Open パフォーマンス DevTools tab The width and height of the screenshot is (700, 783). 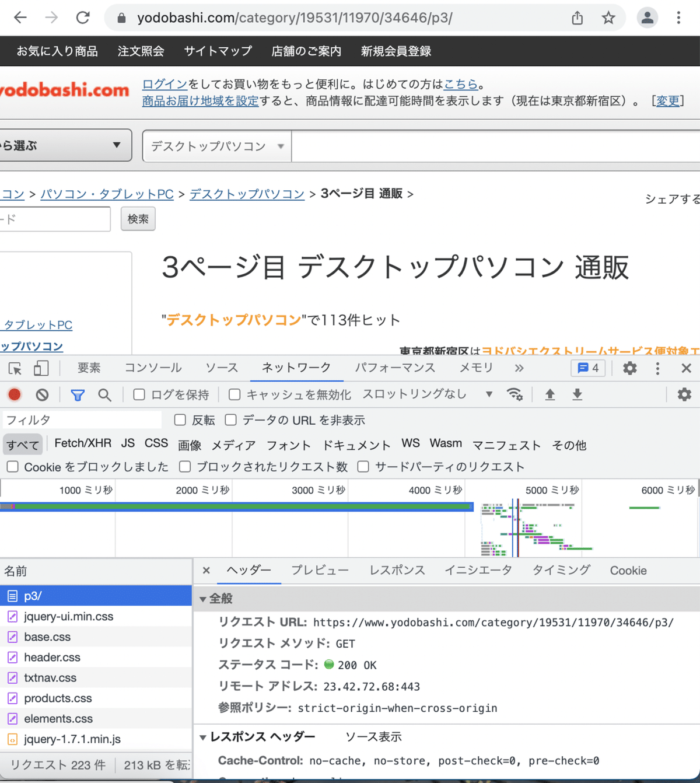point(395,368)
